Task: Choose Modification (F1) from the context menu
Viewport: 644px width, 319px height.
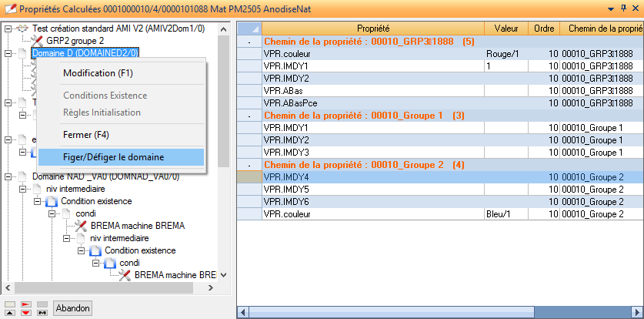Action: [x=98, y=73]
